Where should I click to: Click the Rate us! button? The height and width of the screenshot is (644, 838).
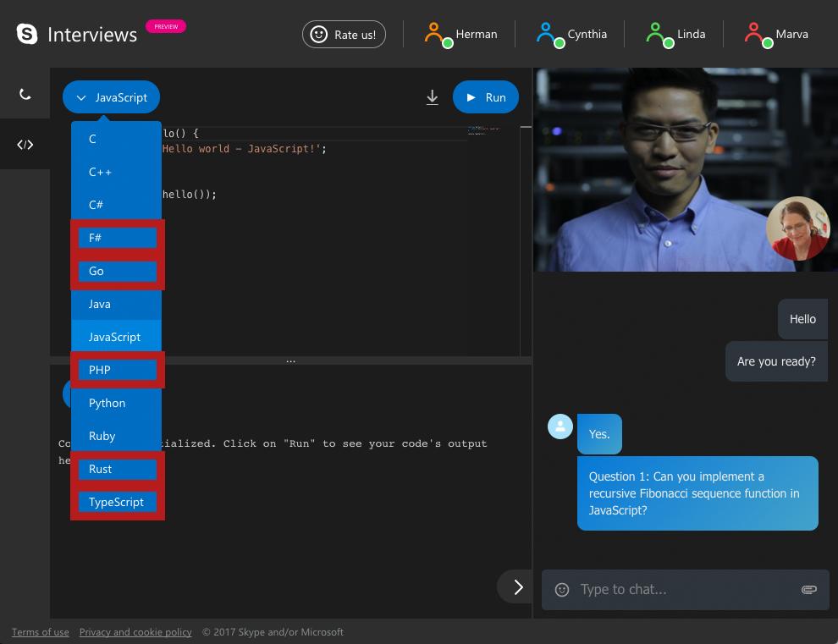[344, 35]
